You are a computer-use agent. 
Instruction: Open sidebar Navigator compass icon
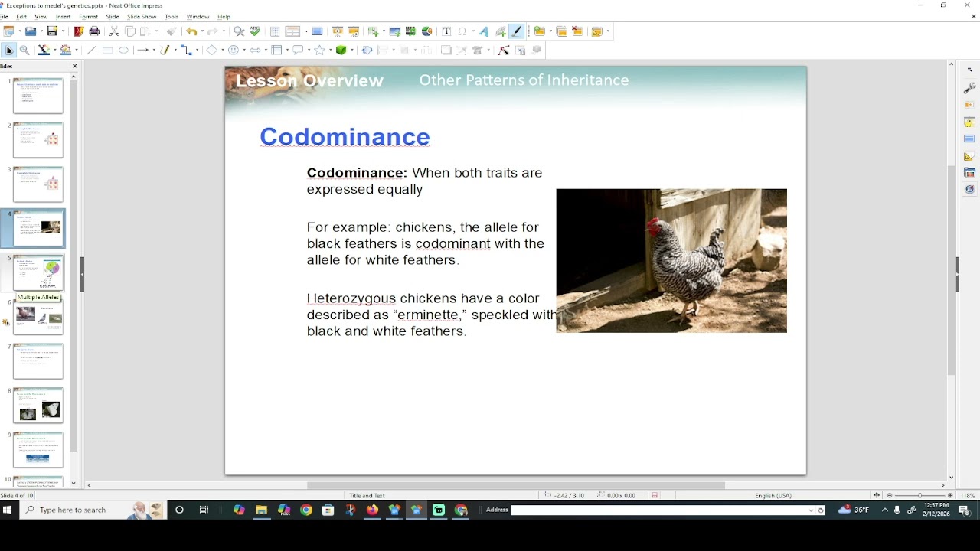(x=969, y=189)
